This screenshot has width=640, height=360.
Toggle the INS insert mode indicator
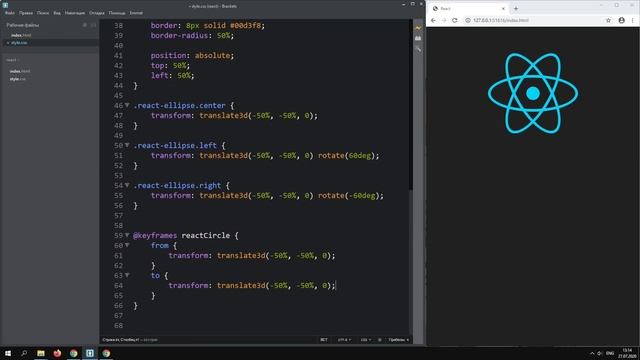click(x=324, y=340)
